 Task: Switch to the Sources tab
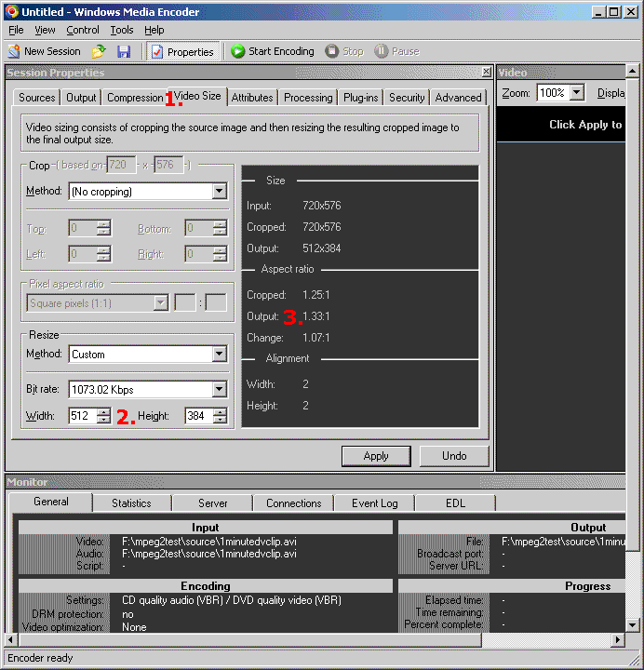pyautogui.click(x=36, y=98)
